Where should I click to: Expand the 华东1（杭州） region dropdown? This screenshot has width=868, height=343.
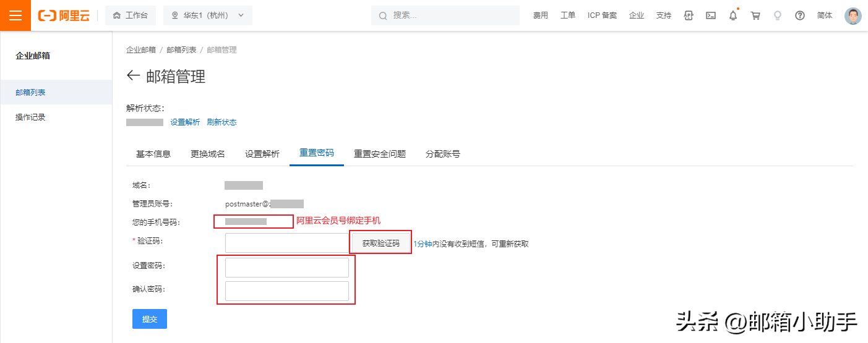[x=208, y=15]
